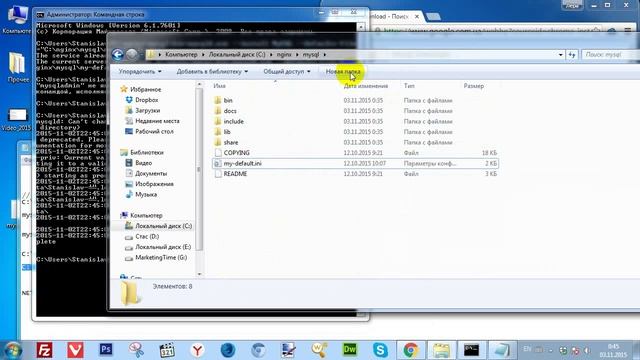The image size is (640, 360).
Task: Click the navigation pane vertical scrollbar
Action: [199, 169]
